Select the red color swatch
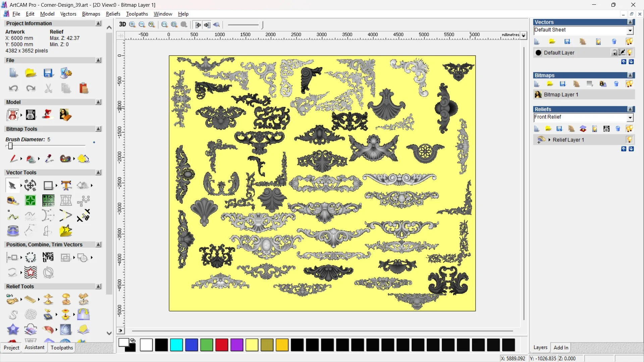 click(222, 345)
